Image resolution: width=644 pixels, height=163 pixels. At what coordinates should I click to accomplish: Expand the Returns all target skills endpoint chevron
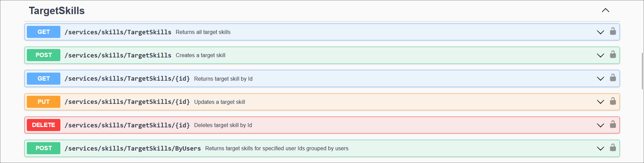[600, 32]
